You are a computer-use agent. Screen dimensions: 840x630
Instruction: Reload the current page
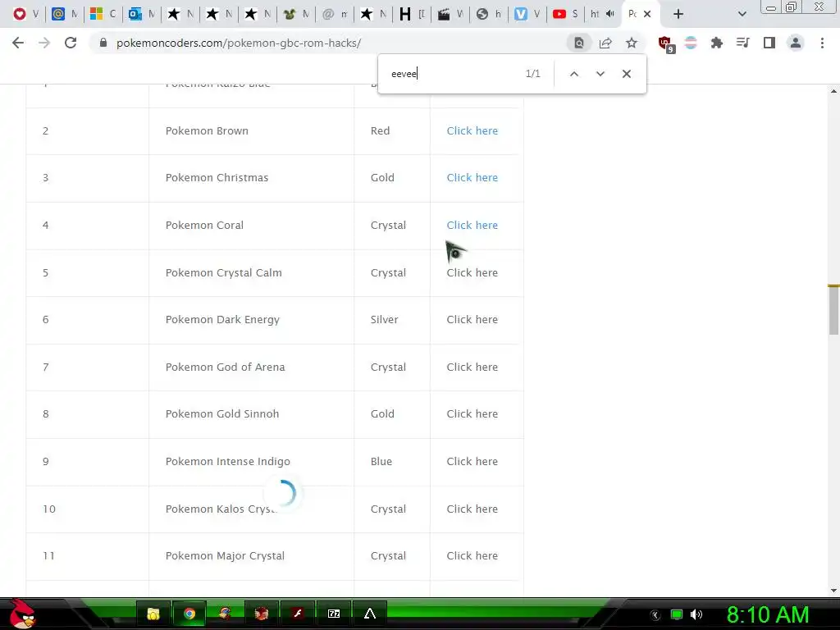tap(71, 43)
